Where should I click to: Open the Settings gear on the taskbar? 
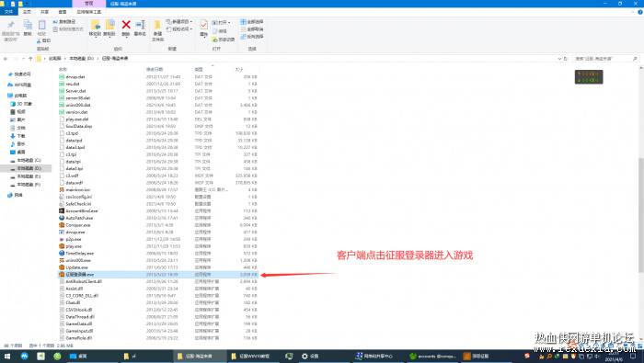(305, 356)
